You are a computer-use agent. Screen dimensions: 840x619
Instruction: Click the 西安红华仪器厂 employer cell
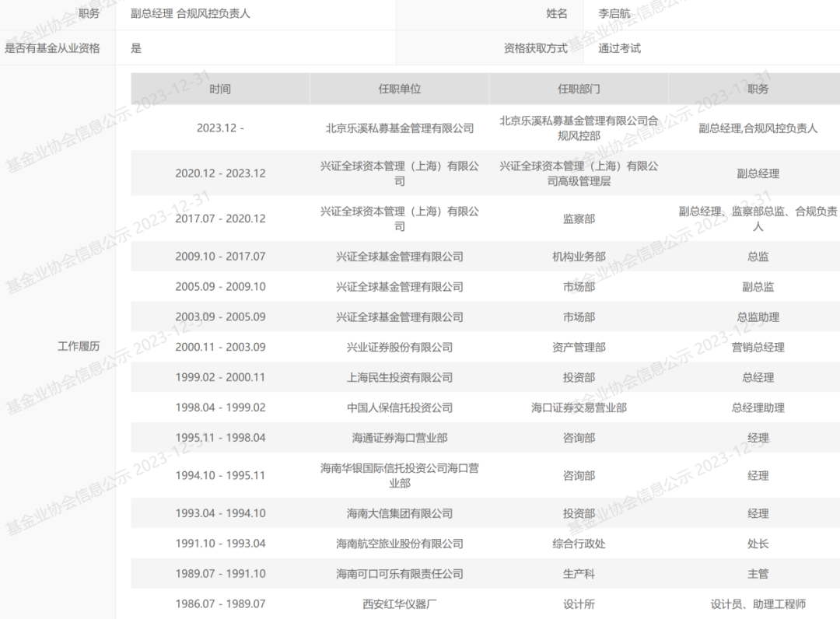pyautogui.click(x=400, y=604)
